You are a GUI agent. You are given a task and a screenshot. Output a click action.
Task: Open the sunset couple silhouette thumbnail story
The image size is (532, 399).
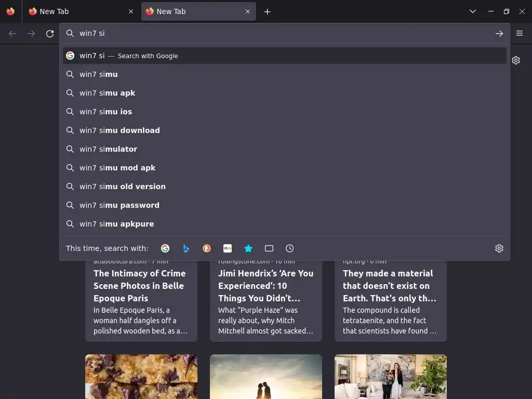(266, 377)
